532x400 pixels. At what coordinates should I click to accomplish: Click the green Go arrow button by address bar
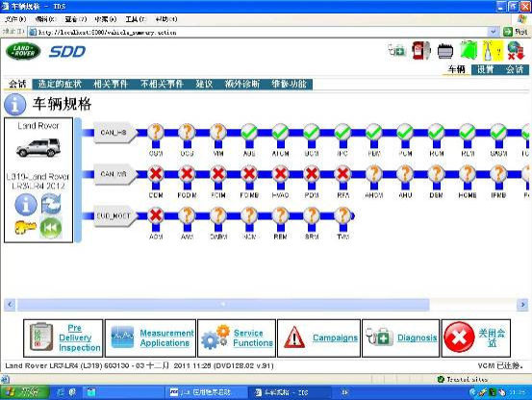click(508, 32)
